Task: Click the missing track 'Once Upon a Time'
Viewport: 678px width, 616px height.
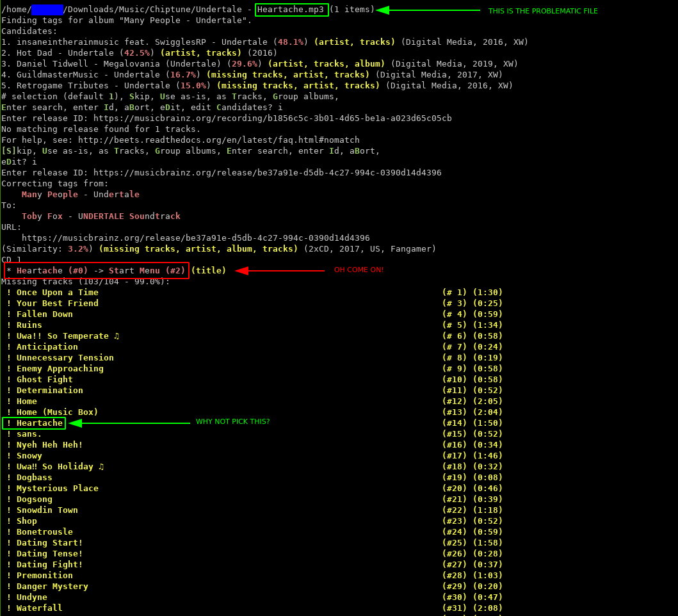Action: pos(58,293)
